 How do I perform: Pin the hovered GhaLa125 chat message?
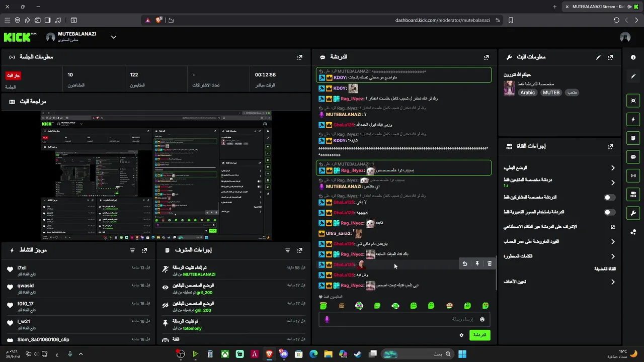(477, 263)
